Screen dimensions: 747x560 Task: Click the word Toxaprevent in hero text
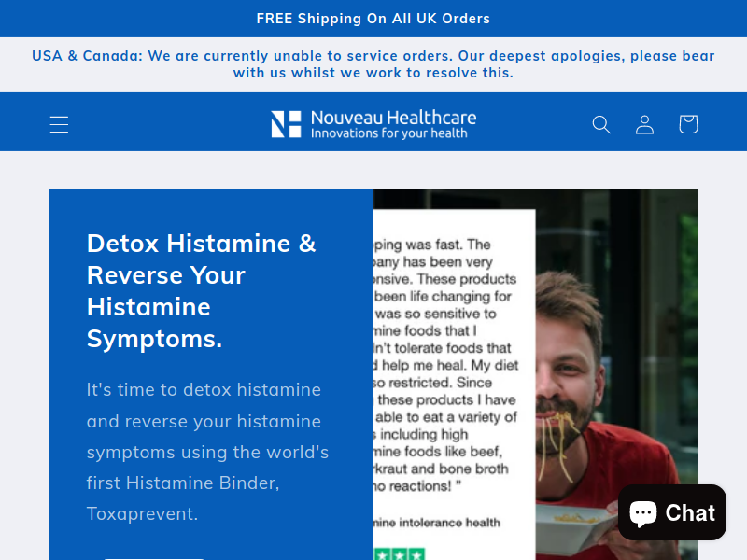click(x=142, y=514)
